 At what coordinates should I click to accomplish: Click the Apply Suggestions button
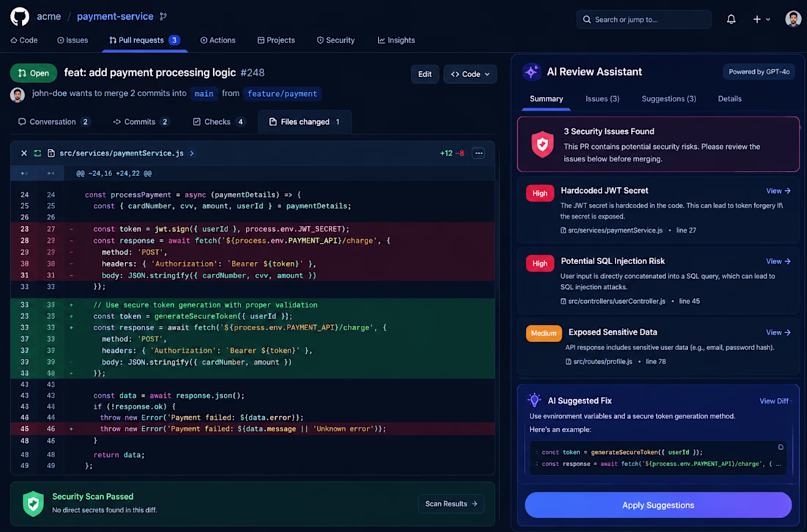(x=658, y=506)
